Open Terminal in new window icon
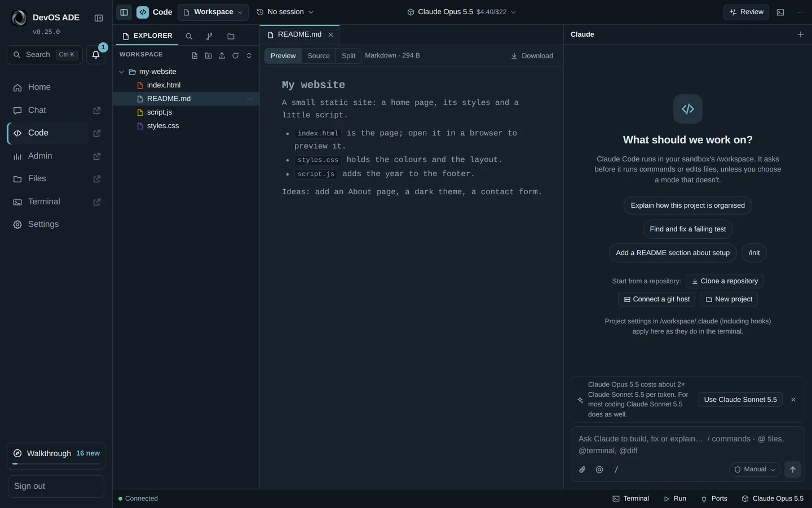The height and width of the screenshot is (508, 812). coord(97,202)
